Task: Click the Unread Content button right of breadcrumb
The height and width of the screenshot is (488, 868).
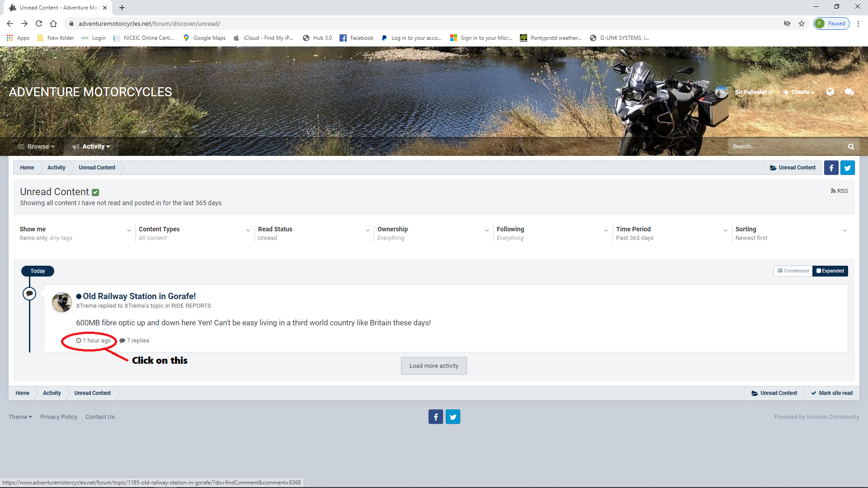Action: (793, 168)
